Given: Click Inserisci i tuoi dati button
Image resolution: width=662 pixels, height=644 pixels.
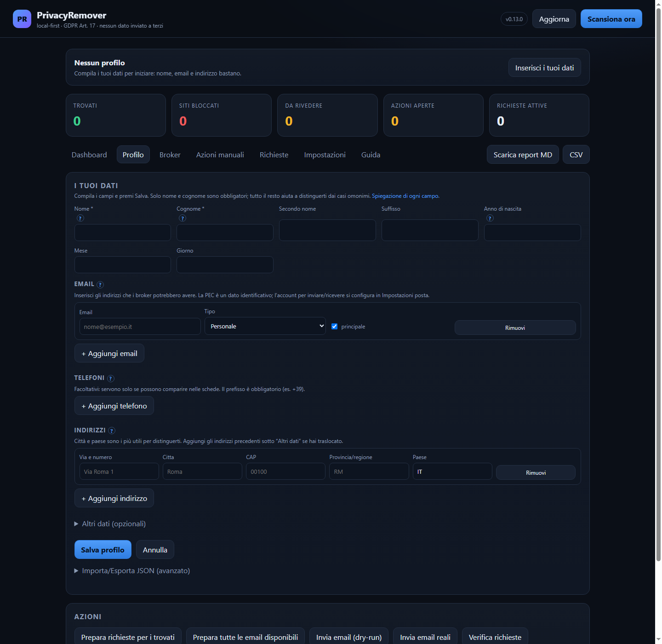Looking at the screenshot, I should [x=545, y=68].
